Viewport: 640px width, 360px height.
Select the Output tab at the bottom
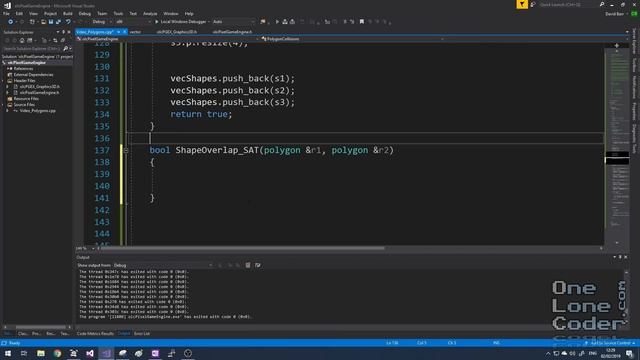[124, 334]
